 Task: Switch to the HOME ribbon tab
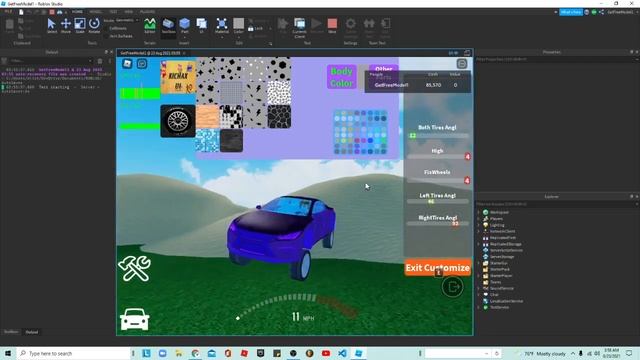[77, 12]
